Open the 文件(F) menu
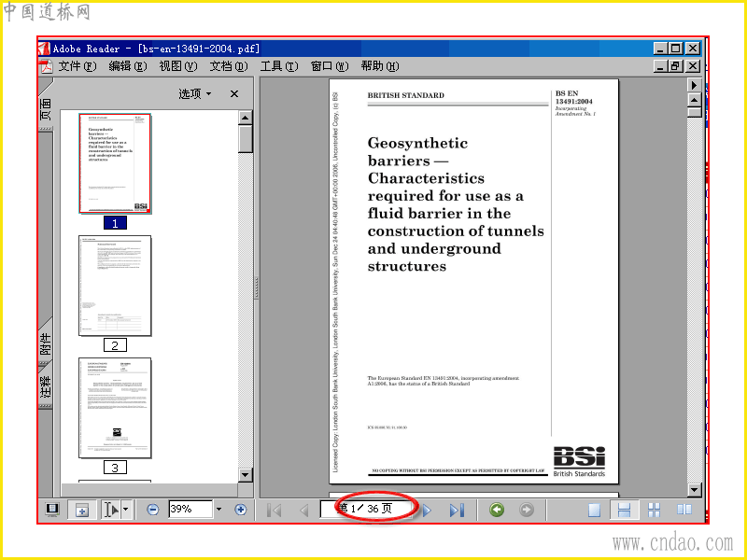747x560 pixels. 78,66
